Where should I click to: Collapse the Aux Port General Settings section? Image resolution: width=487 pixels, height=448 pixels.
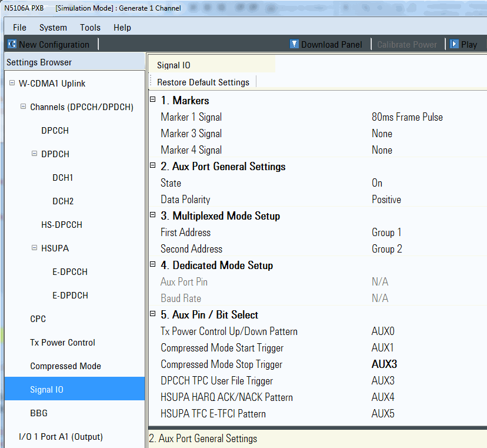point(153,166)
